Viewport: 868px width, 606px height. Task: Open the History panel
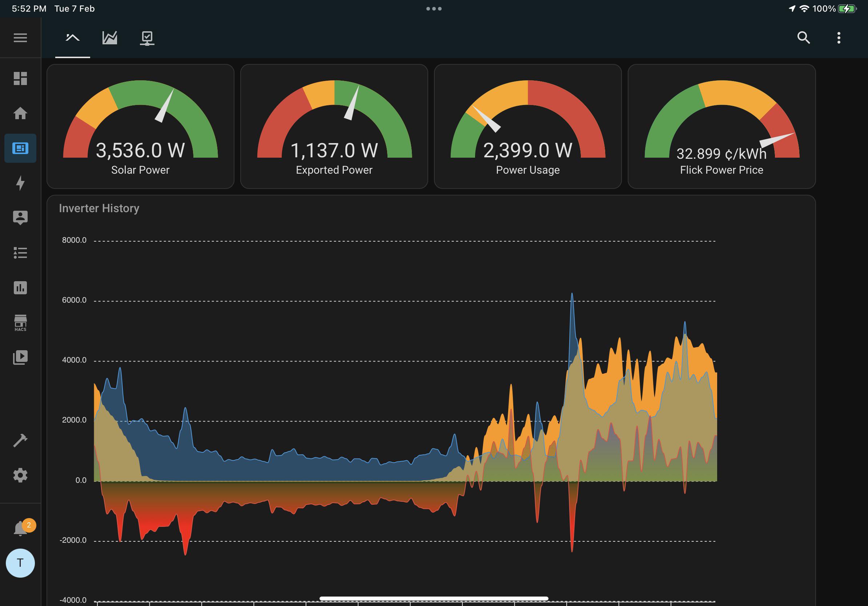[20, 288]
